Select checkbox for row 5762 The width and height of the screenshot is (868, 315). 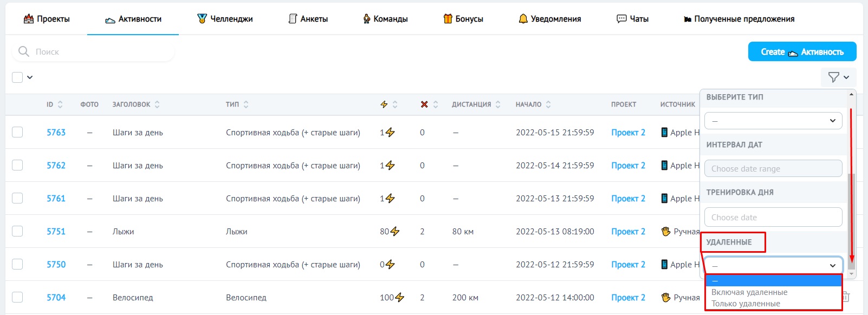point(17,165)
